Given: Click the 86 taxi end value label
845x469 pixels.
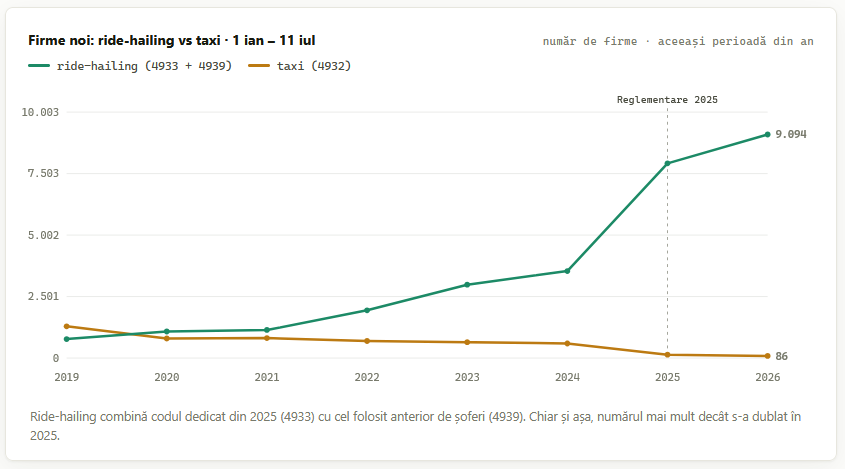Looking at the screenshot, I should pos(781,356).
